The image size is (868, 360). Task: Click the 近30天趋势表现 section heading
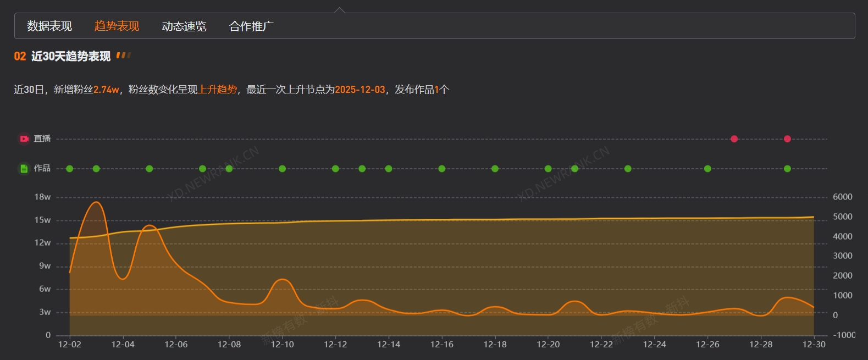[71, 57]
